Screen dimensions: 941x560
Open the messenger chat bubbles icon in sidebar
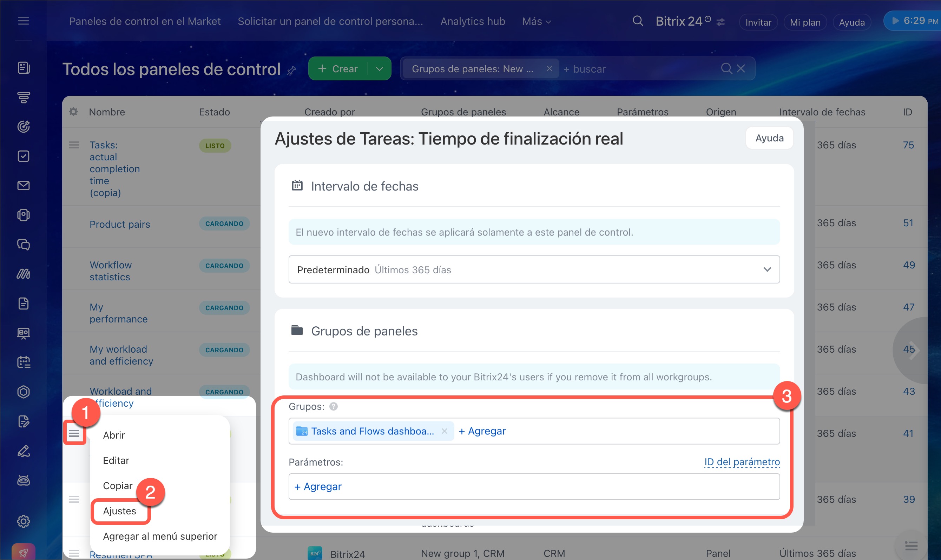tap(24, 245)
